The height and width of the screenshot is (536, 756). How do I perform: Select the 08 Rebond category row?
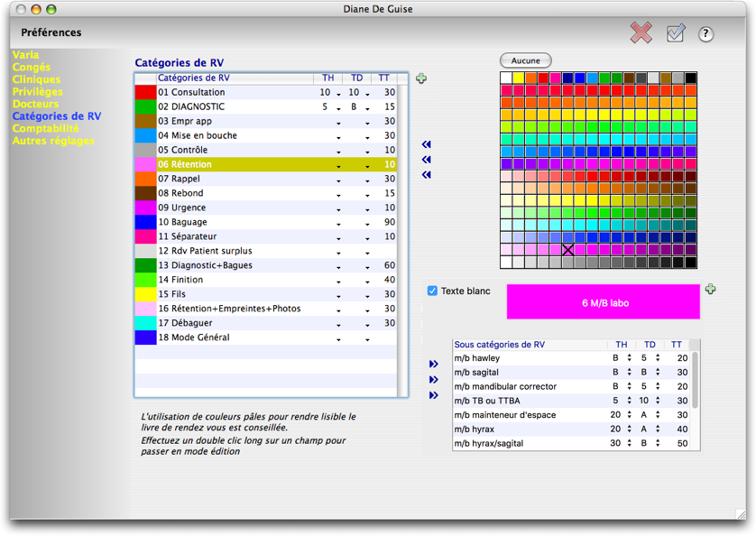[x=266, y=193]
